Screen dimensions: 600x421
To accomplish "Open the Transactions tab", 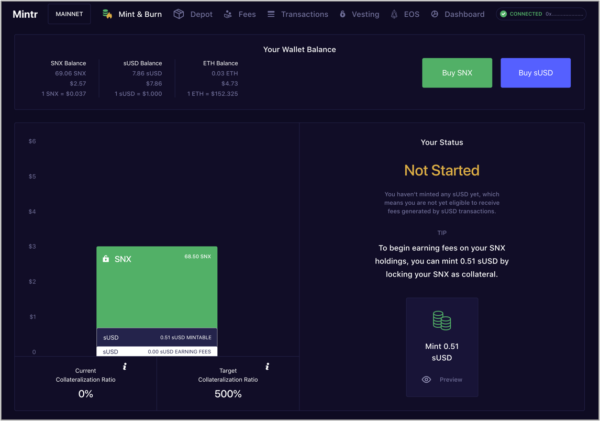I will [298, 14].
